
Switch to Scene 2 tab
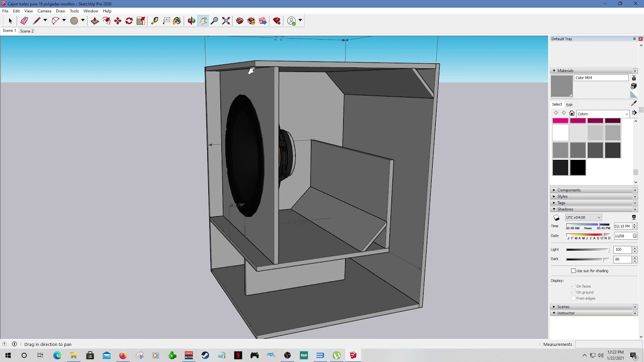pos(27,31)
